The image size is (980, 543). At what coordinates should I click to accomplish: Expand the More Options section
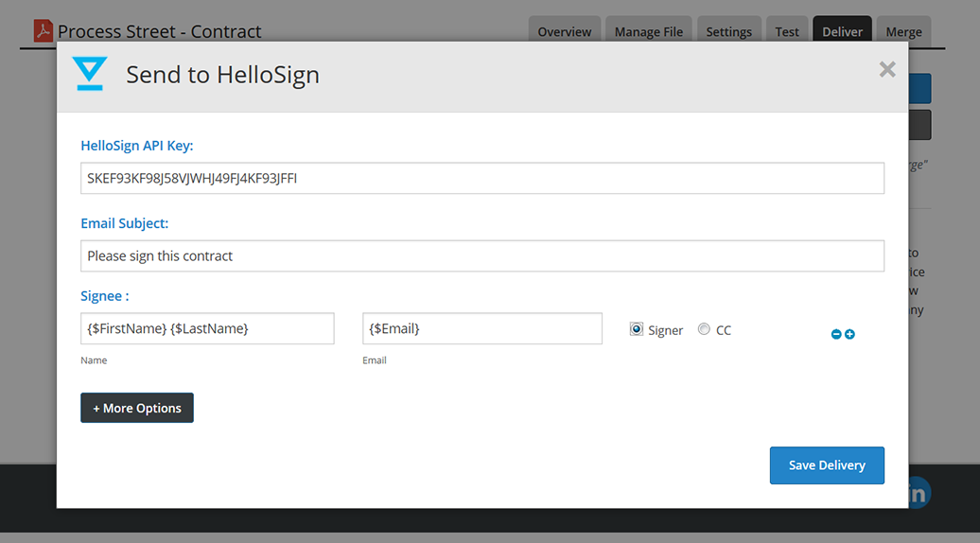click(137, 408)
